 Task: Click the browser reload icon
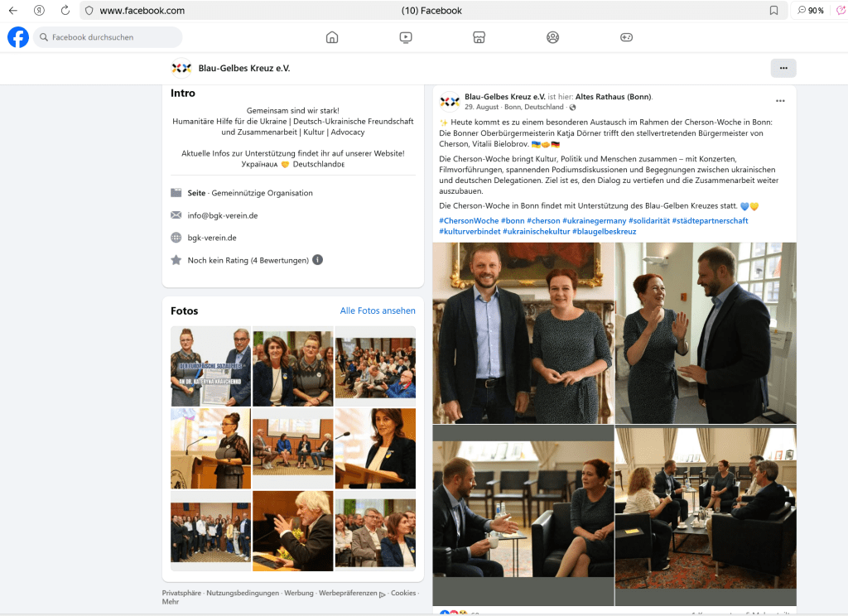pos(65,11)
